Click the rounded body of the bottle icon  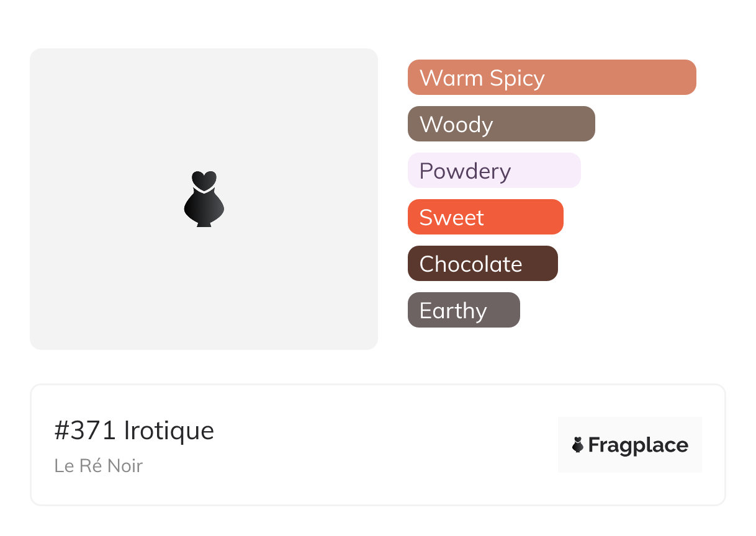point(204,208)
